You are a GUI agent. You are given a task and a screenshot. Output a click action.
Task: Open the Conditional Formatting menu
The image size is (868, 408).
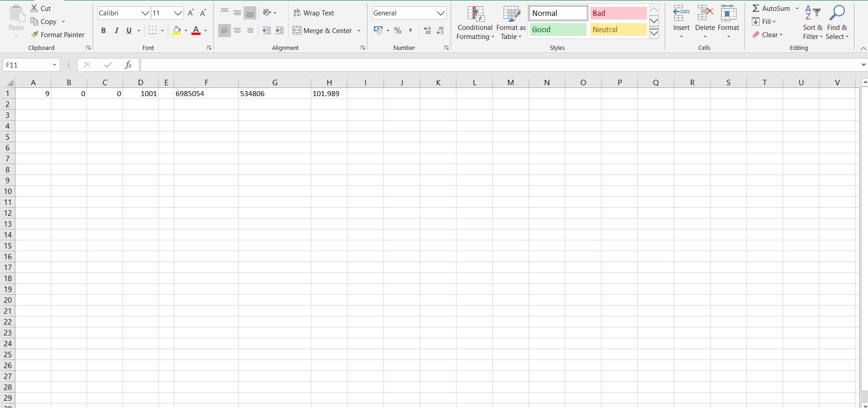[x=475, y=23]
